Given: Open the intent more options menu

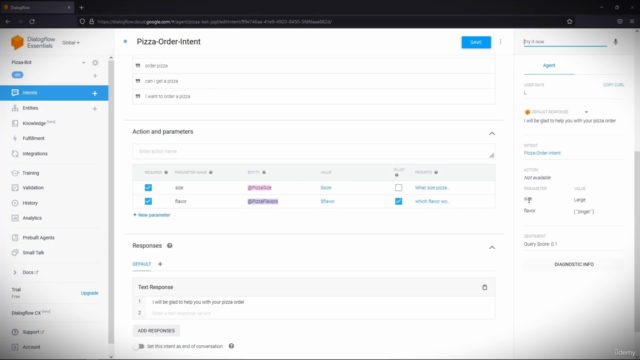Looking at the screenshot, I should click(500, 42).
